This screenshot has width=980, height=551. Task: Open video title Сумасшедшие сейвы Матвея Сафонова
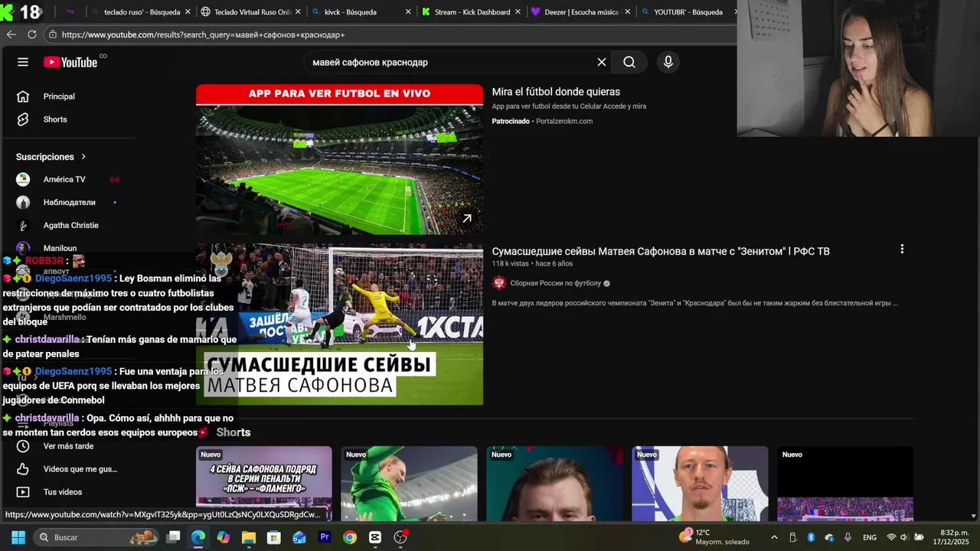point(661,251)
